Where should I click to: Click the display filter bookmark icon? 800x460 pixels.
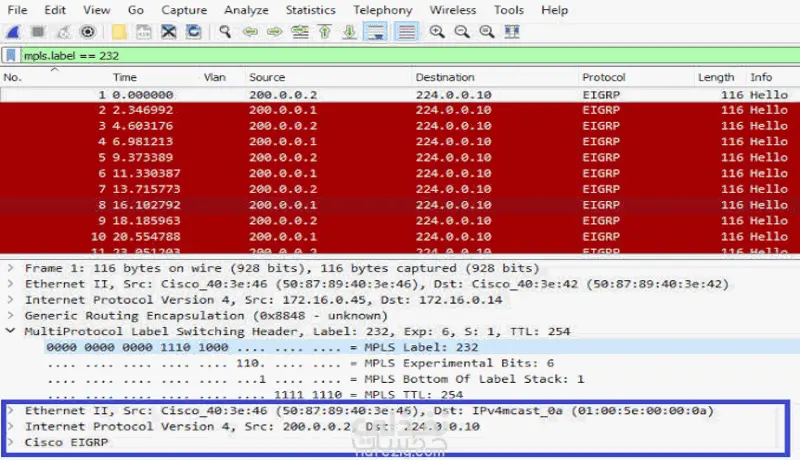11,56
